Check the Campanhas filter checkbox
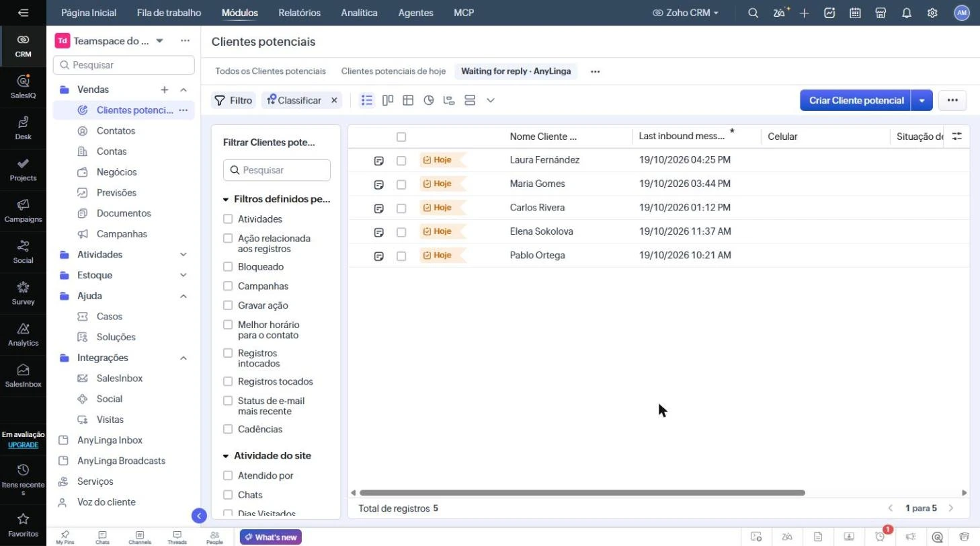The image size is (980, 546). pos(228,286)
